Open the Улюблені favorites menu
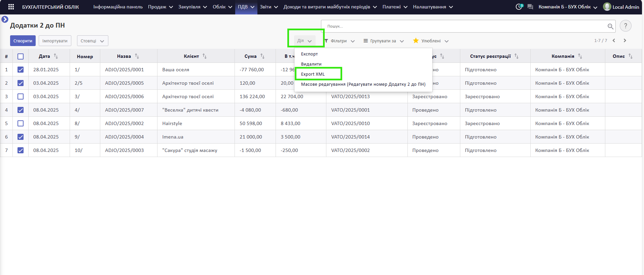Screen dimensions: 644x275 [x=431, y=41]
